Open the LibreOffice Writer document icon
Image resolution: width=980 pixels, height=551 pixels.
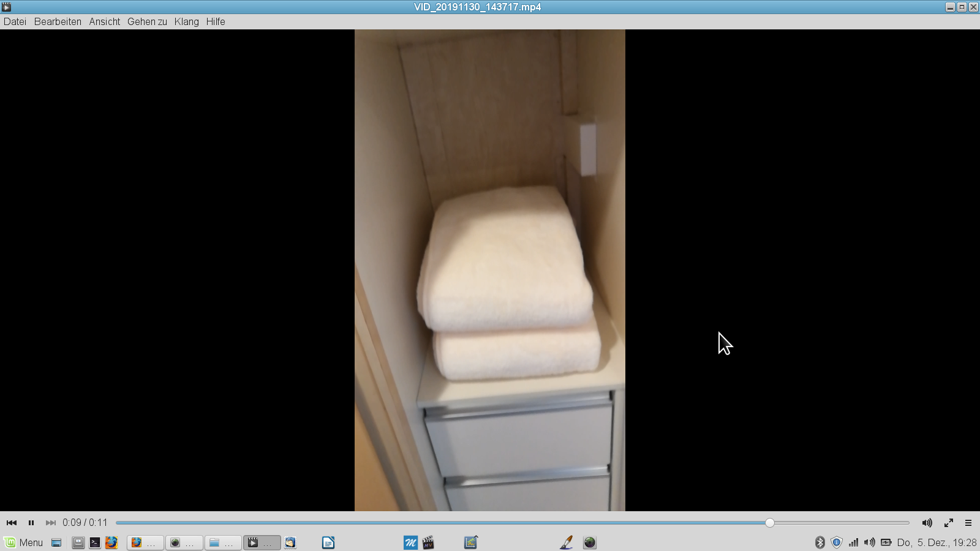pos(328,542)
